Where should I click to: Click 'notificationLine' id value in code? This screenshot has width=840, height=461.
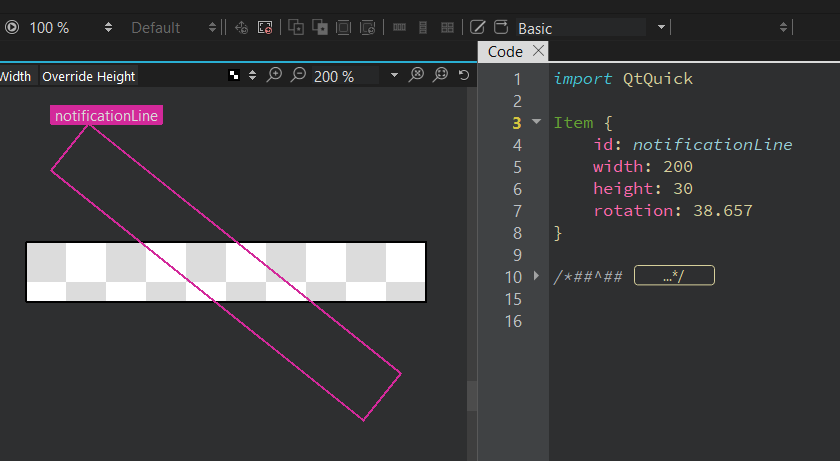(x=712, y=145)
